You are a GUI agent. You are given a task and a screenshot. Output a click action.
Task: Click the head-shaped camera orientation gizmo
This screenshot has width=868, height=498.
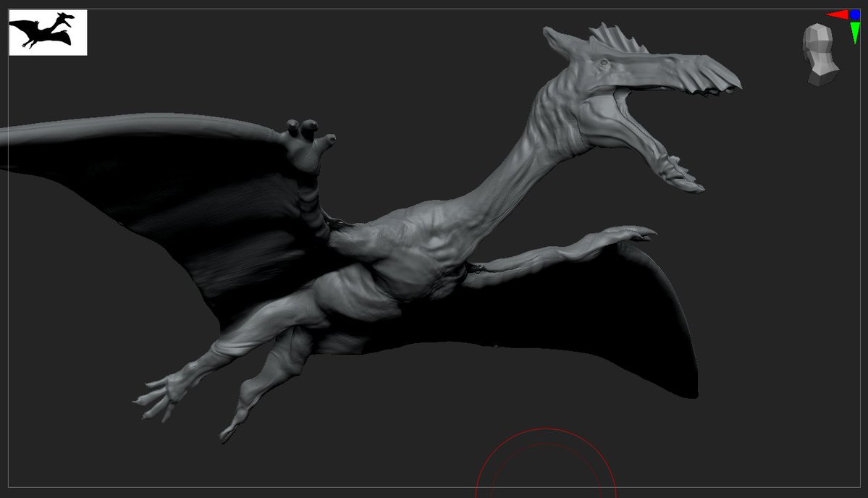coord(820,55)
